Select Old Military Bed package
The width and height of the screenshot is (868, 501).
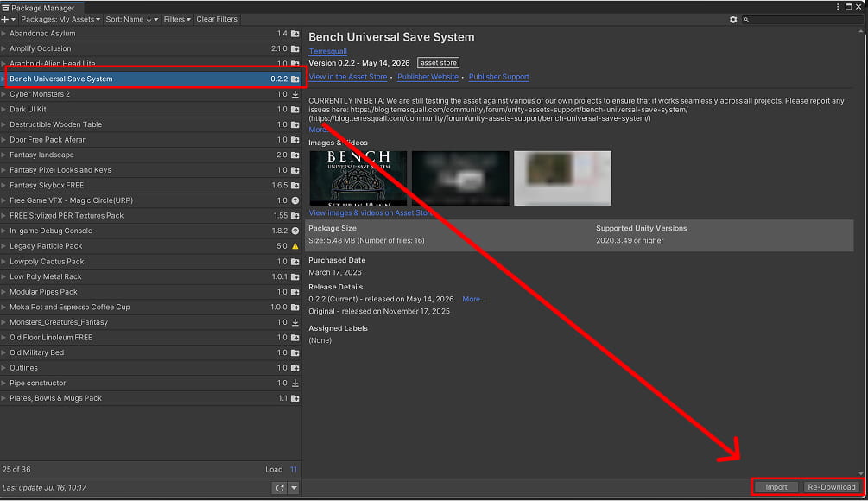[150, 352]
